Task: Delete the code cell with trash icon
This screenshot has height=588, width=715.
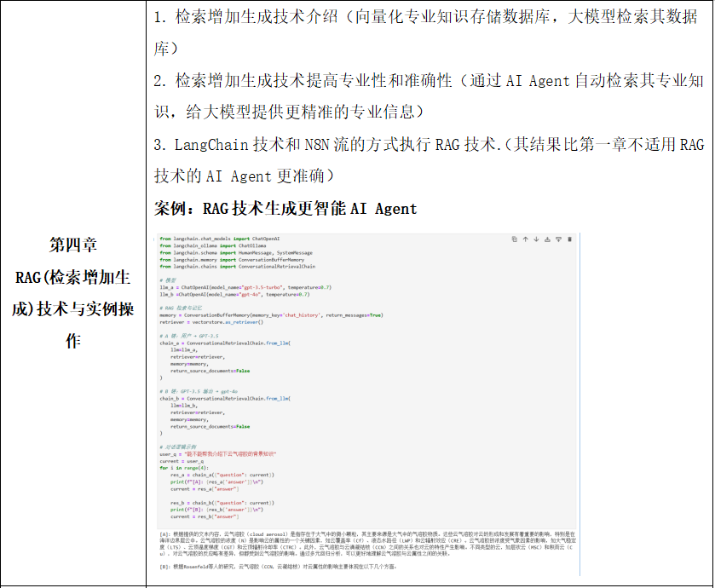Action: (569, 239)
